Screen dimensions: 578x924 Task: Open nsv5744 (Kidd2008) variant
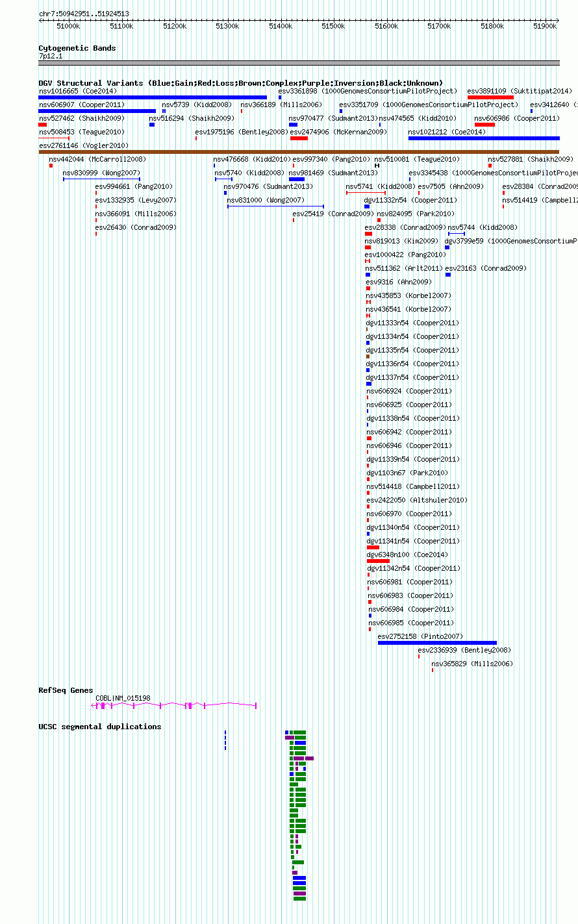(x=483, y=227)
